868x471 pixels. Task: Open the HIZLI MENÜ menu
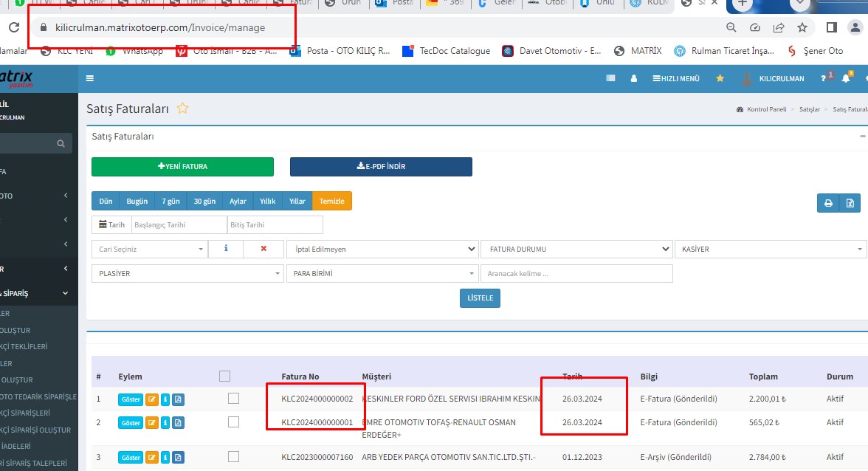pyautogui.click(x=675, y=78)
